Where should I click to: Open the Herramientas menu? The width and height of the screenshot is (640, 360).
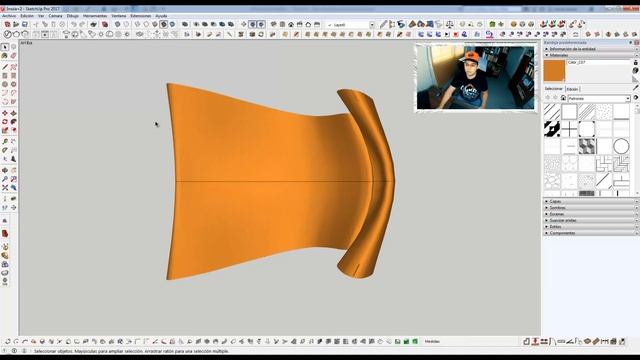pyautogui.click(x=95, y=16)
